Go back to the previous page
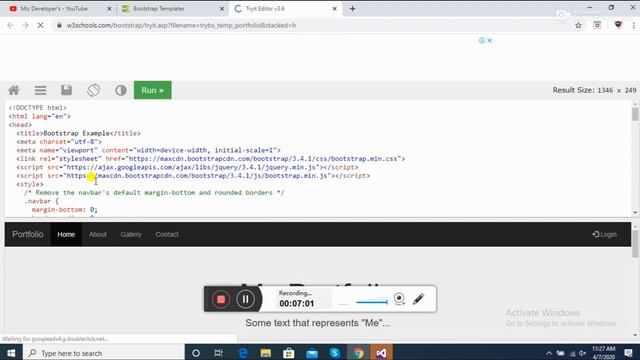Image resolution: width=640 pixels, height=360 pixels. pos(11,25)
